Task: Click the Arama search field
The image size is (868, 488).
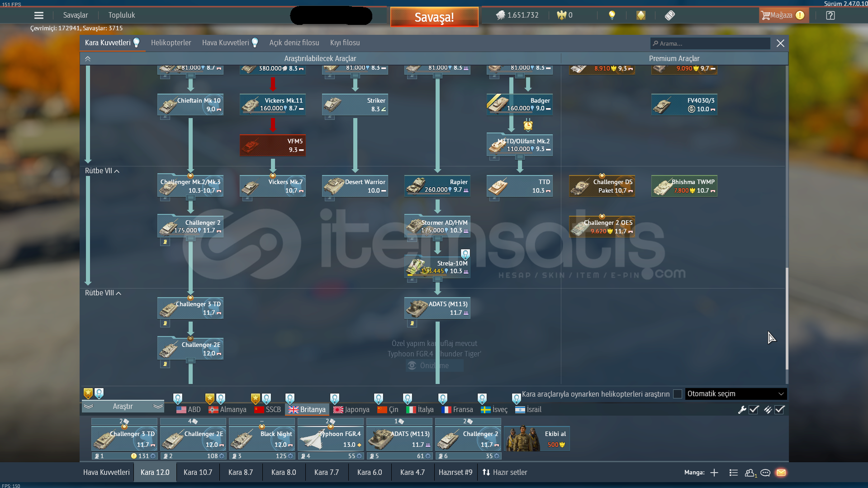Action: point(710,43)
